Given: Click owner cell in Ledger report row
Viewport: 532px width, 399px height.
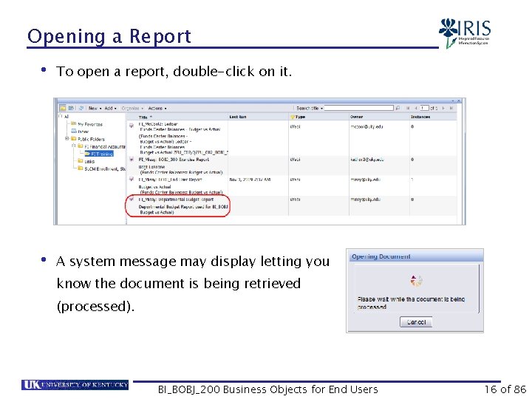Looking at the screenshot, I should [x=366, y=126].
